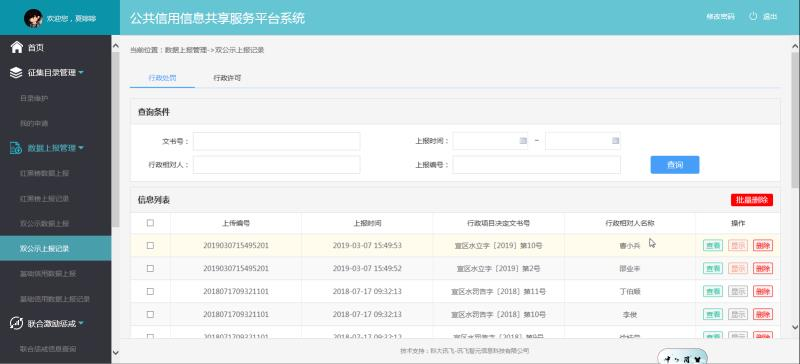The height and width of the screenshot is (364, 800).
Task: Check the row for 宣区水立字〔2019〕第10号
Action: pos(150,246)
